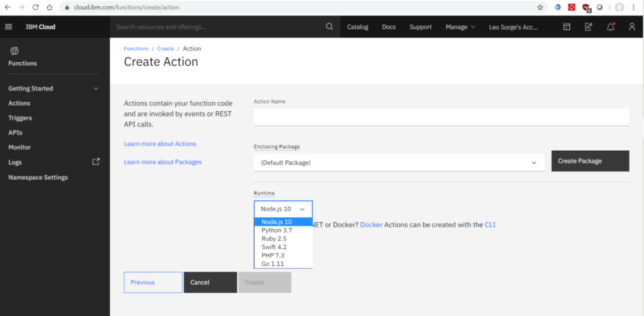Click the greyed Create button
The image size is (644, 316).
(265, 282)
